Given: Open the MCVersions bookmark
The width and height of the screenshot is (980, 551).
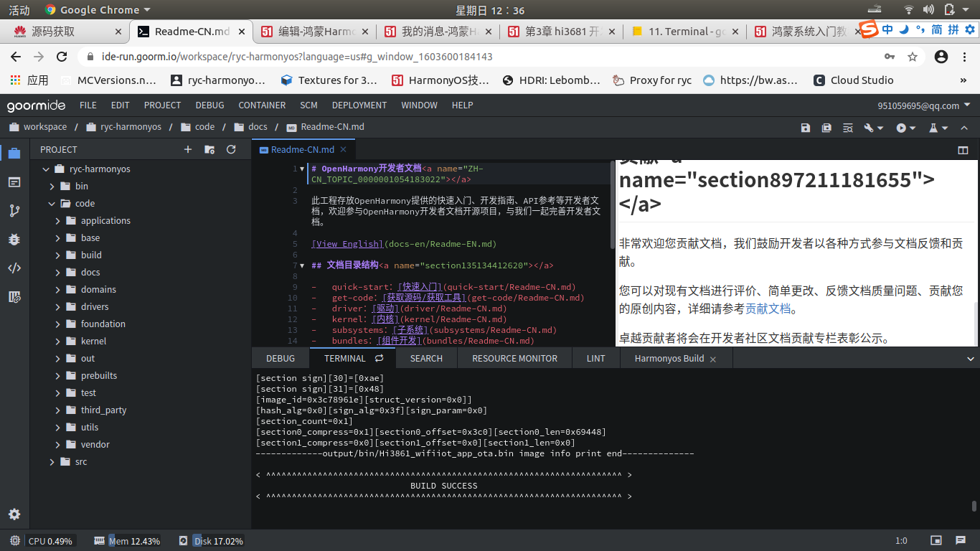Looking at the screenshot, I should point(108,80).
